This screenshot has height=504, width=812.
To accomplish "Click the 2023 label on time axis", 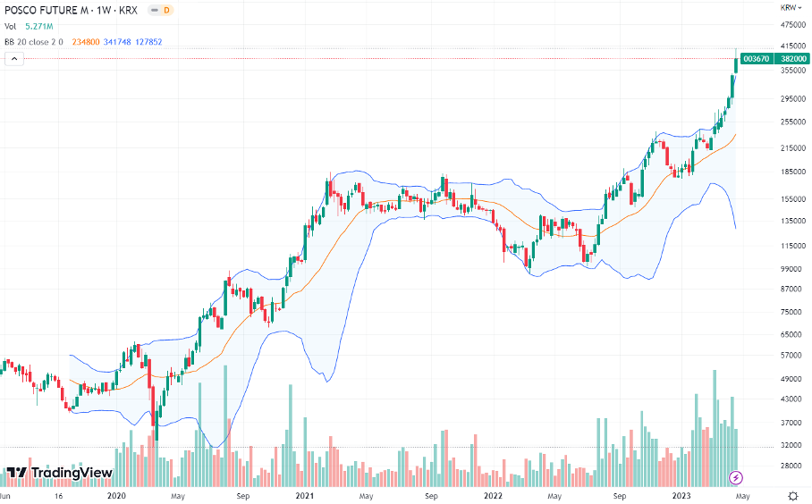I will 681,495.
